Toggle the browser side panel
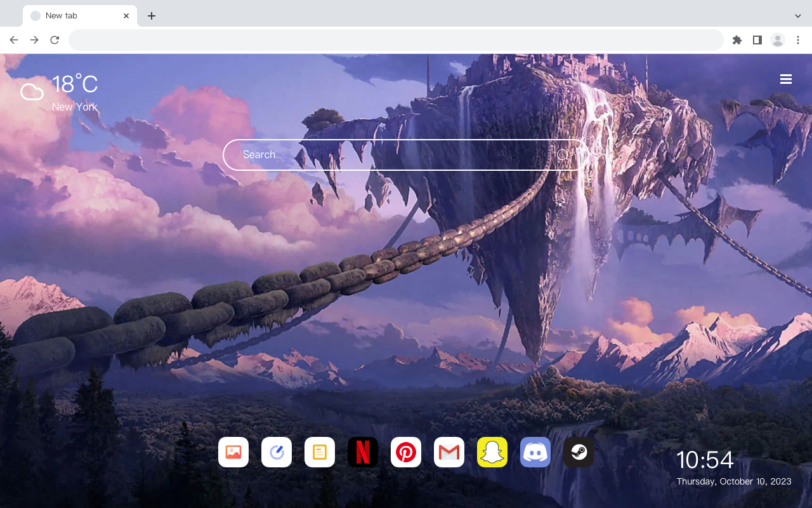Screen dimensions: 812x508 coord(757,40)
